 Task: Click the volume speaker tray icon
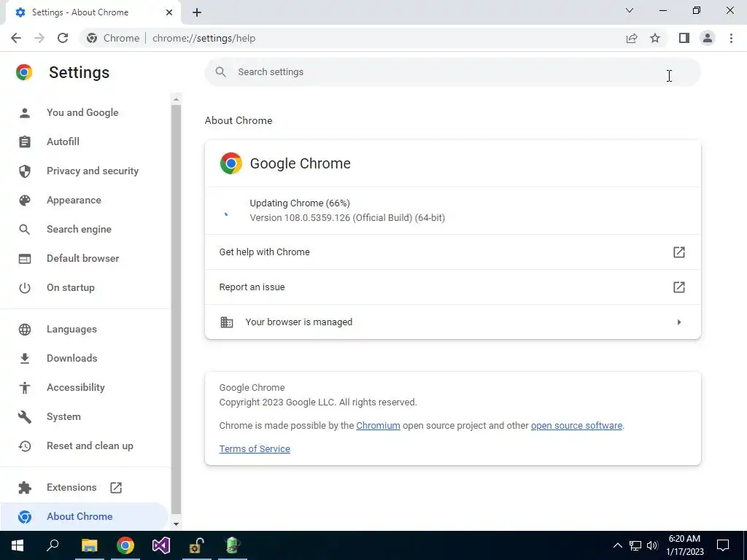click(652, 545)
